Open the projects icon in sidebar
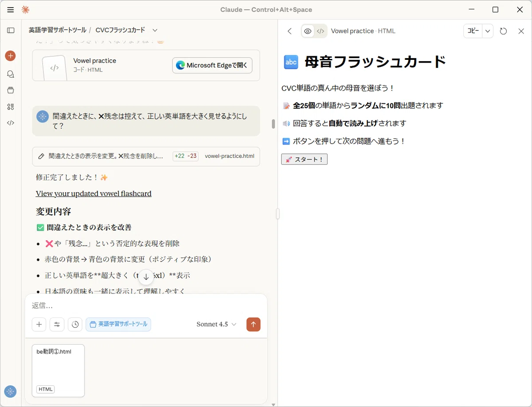532x407 pixels. (x=11, y=90)
